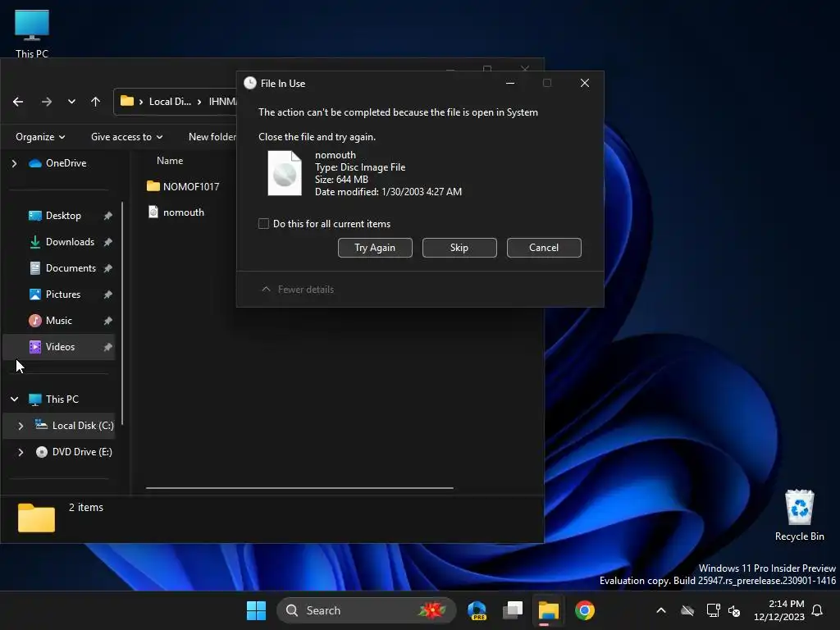The image size is (840, 630).
Task: Open the Windows Start menu
Action: tap(256, 610)
